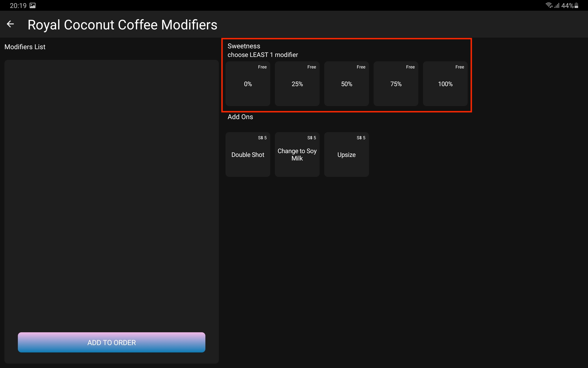Click the picture notification icon in status bar
This screenshot has width=588, height=368.
tap(33, 6)
